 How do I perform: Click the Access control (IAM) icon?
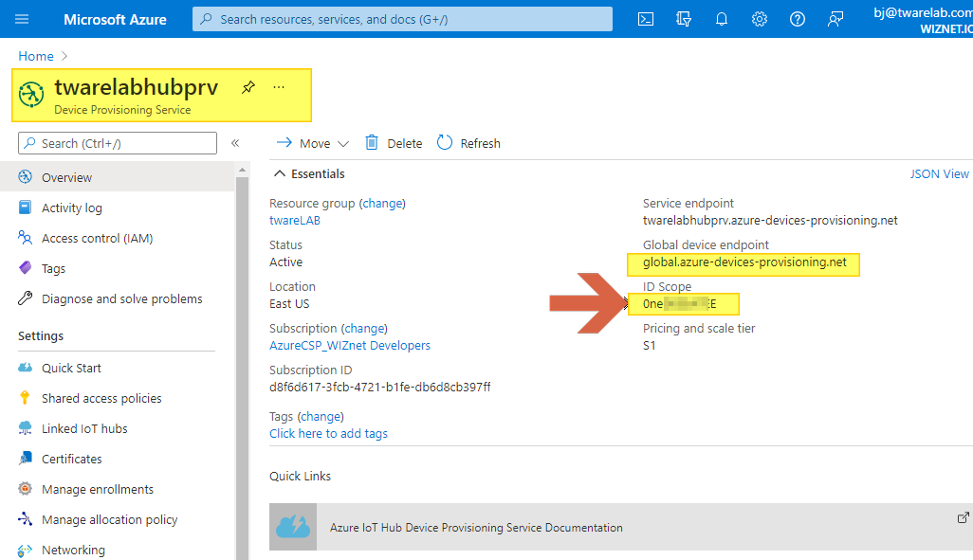click(x=25, y=238)
